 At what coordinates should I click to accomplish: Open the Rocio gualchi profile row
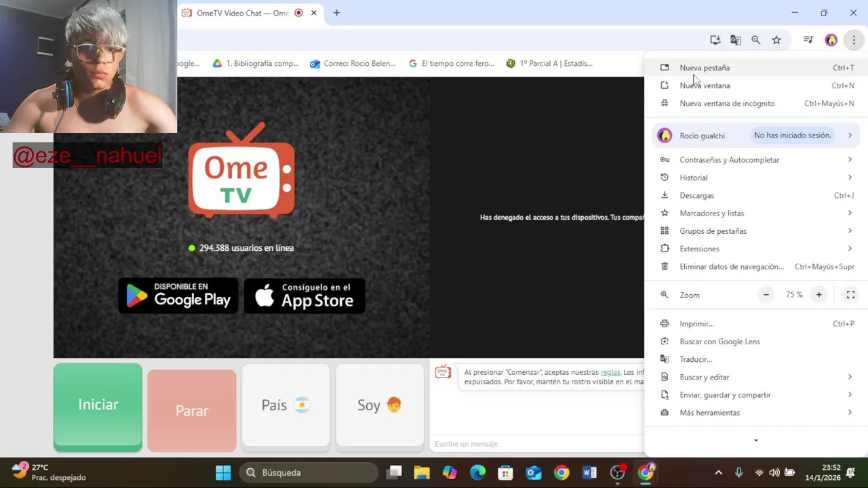(x=755, y=136)
